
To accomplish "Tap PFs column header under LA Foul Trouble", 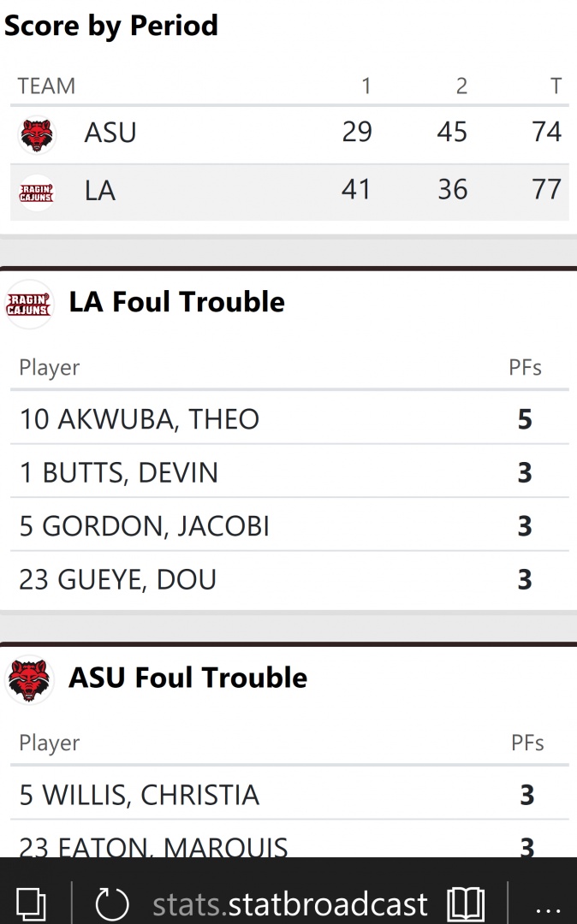I will click(x=525, y=368).
